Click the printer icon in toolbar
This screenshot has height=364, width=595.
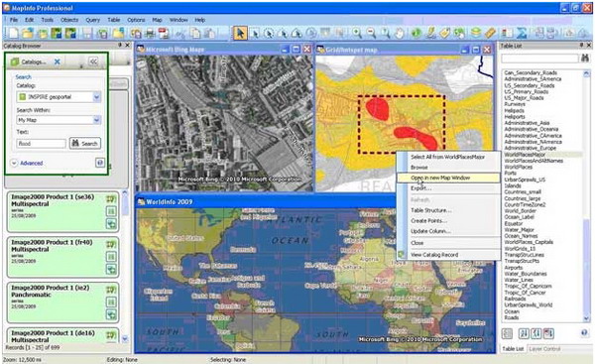[x=150, y=34]
